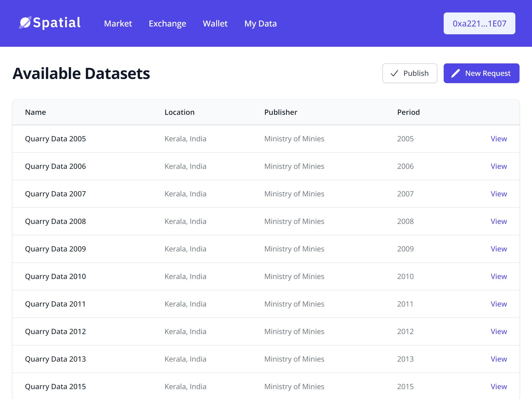
Task: Click period value 2010
Action: 405,276
